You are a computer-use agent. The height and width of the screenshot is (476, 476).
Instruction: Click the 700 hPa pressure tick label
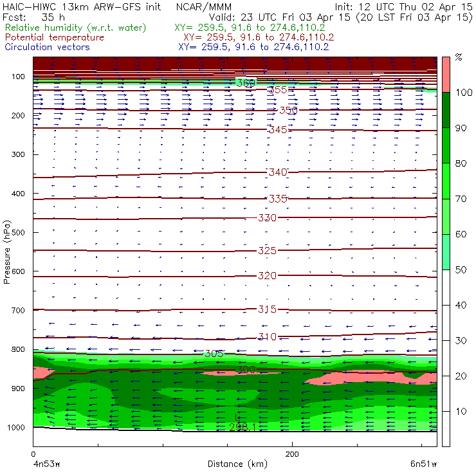pos(18,310)
